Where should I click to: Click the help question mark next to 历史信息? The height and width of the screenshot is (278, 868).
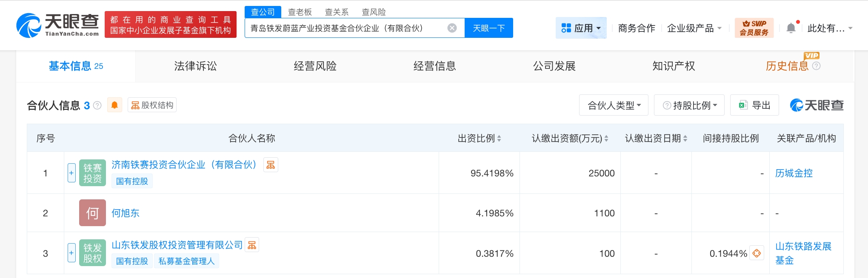pos(816,66)
